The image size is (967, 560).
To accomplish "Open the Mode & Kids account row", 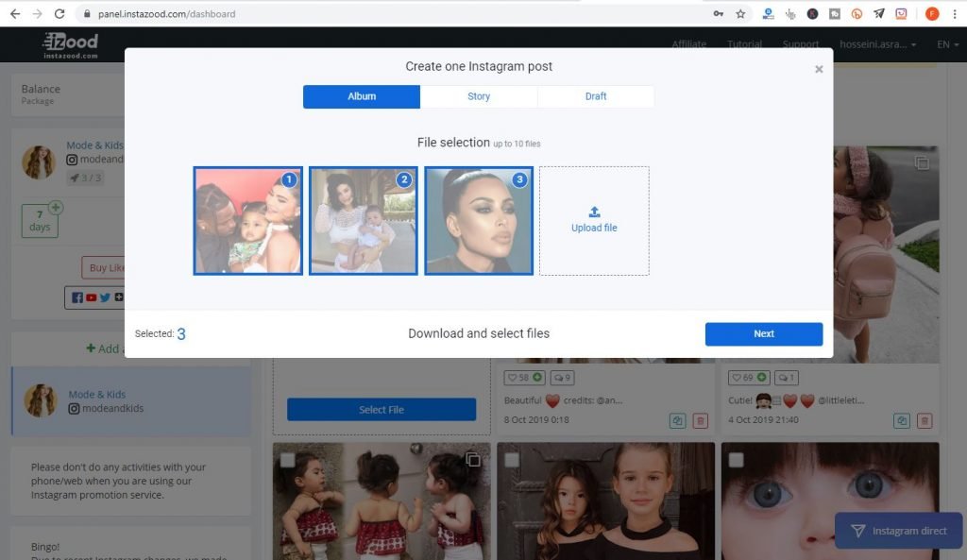I will (131, 401).
